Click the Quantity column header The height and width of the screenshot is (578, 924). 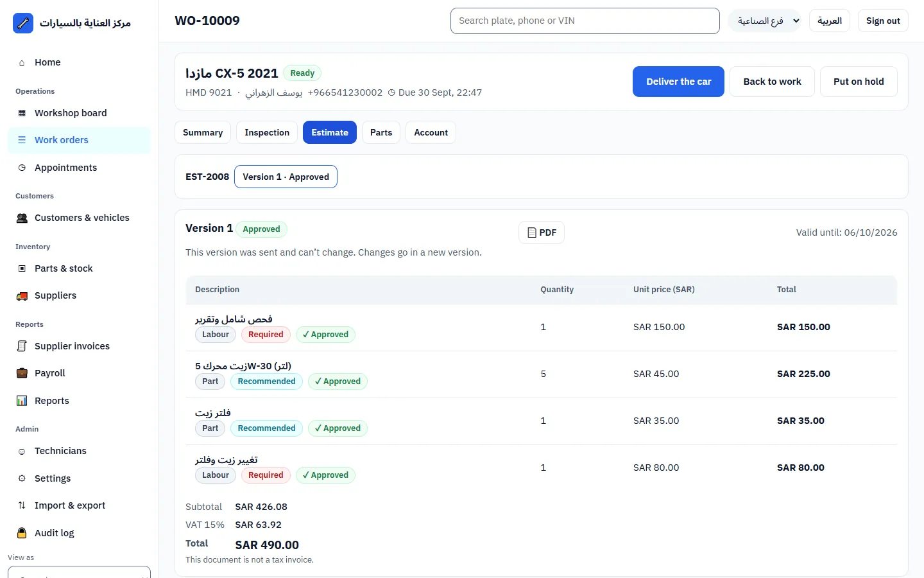557,290
